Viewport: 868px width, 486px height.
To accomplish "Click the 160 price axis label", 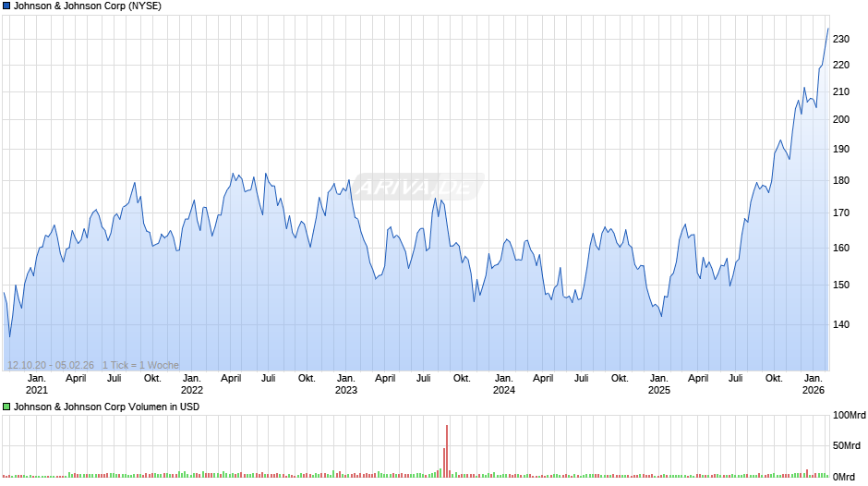I will [841, 249].
